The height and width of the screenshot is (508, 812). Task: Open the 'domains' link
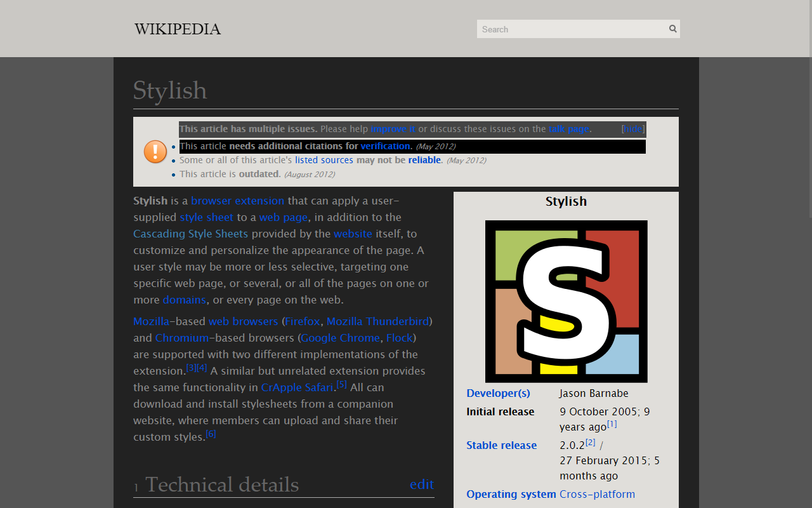184,300
